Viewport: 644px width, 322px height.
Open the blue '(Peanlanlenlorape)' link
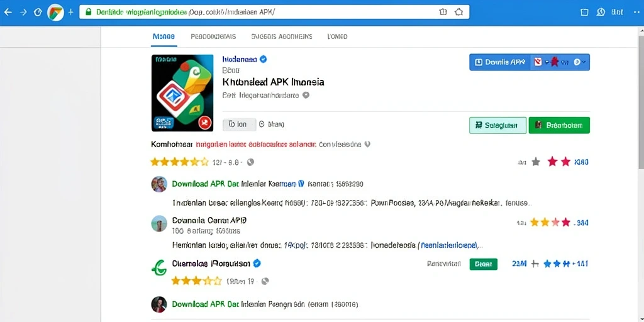point(448,246)
